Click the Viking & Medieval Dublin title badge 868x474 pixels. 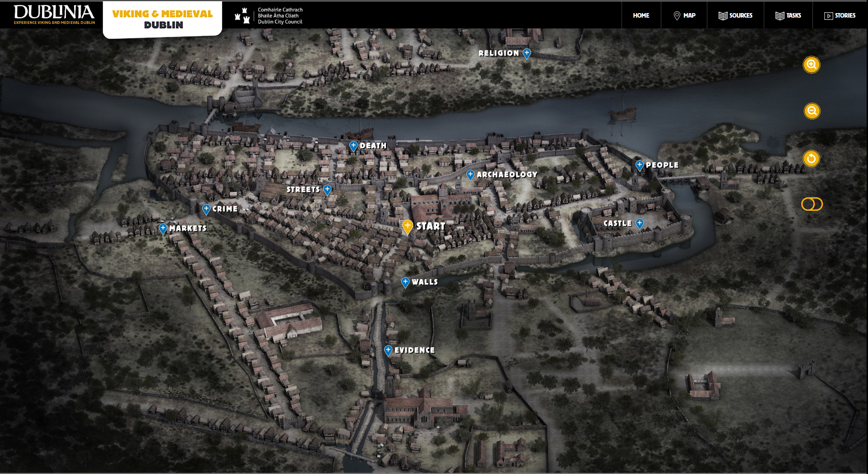(162, 19)
